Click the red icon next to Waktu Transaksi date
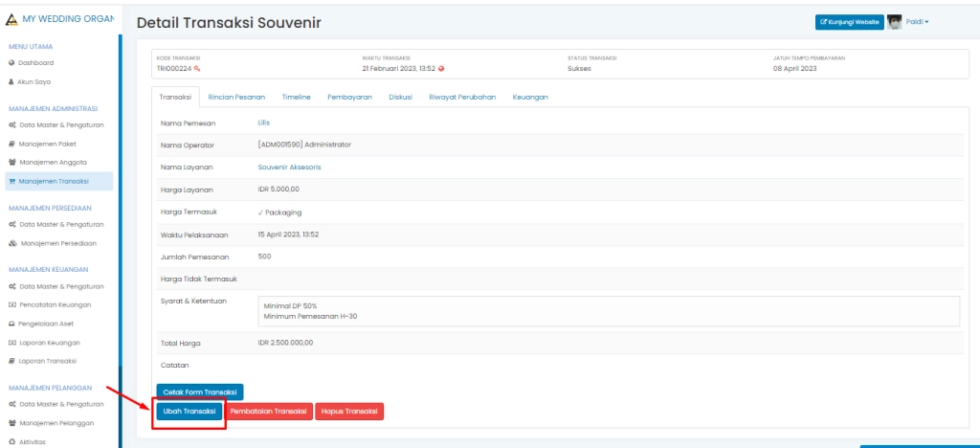This screenshot has width=980, height=448. pos(441,69)
